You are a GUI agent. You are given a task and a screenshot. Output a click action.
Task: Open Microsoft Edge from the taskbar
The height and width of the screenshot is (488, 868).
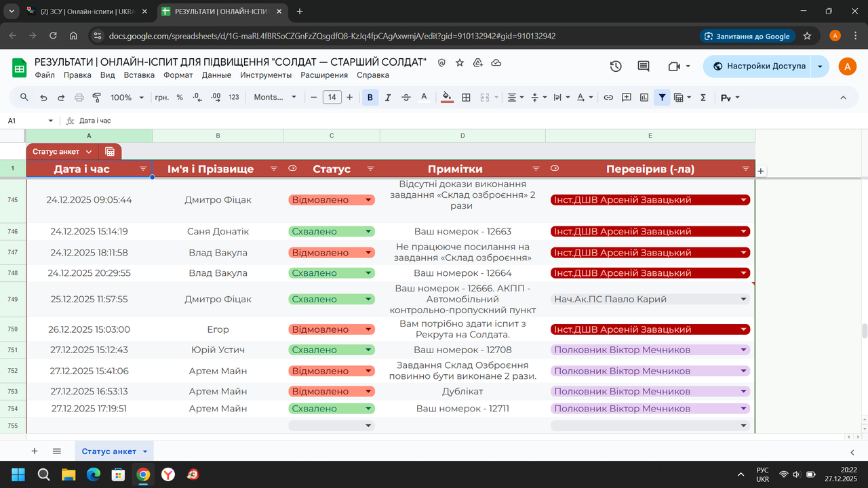(x=93, y=474)
